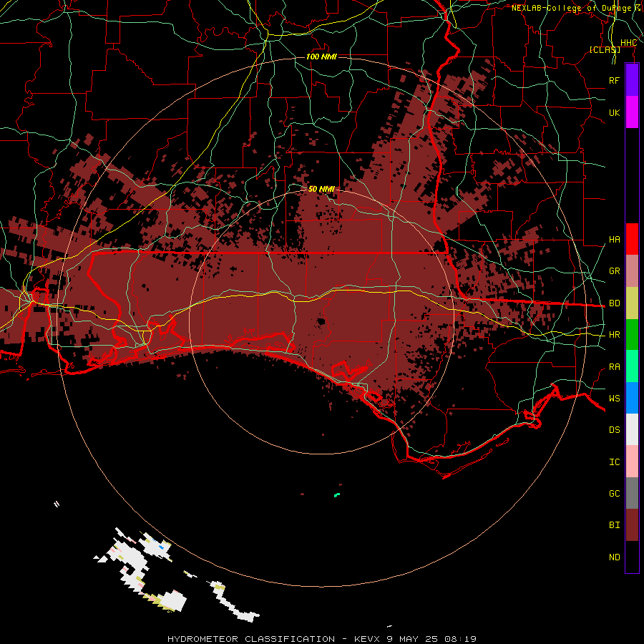This screenshot has width=644, height=644.
Task: Select the BD yellow legend swatch
Action: pyautogui.click(x=632, y=303)
